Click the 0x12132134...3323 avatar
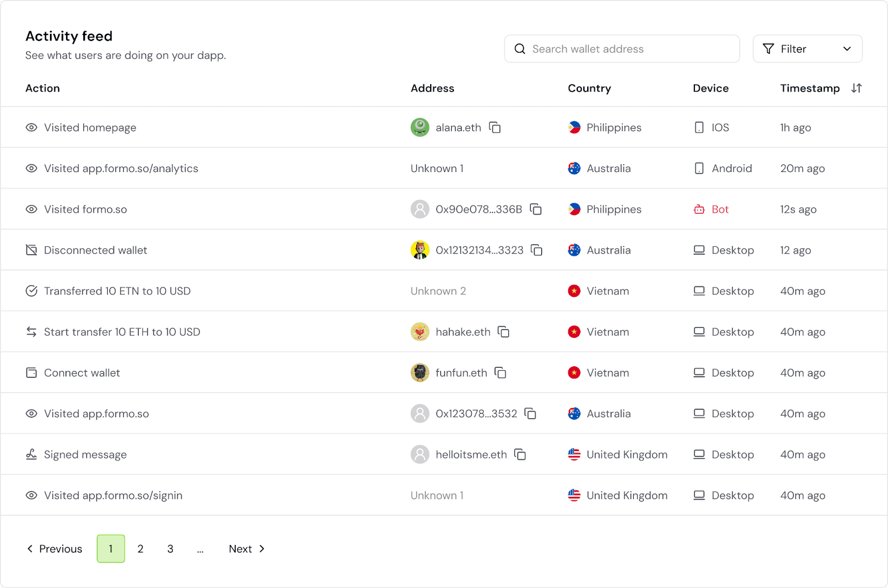Screen dimensions: 888x588 coord(420,250)
